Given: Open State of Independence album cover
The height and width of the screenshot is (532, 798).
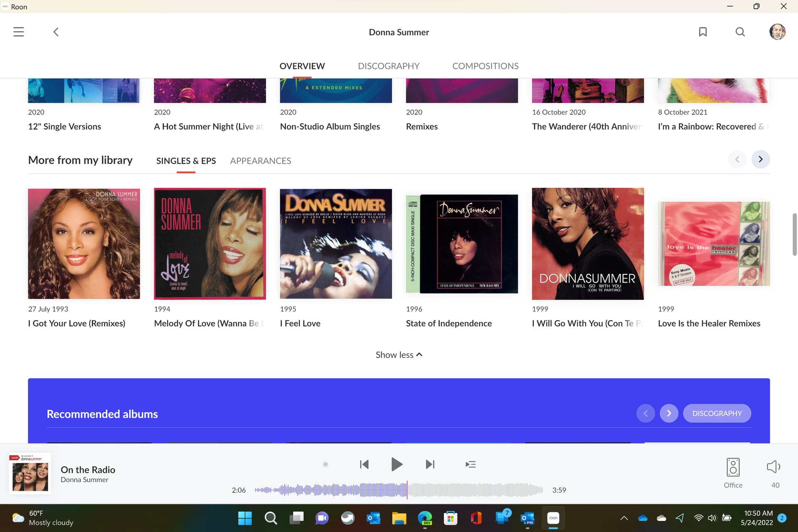Looking at the screenshot, I should tap(462, 244).
